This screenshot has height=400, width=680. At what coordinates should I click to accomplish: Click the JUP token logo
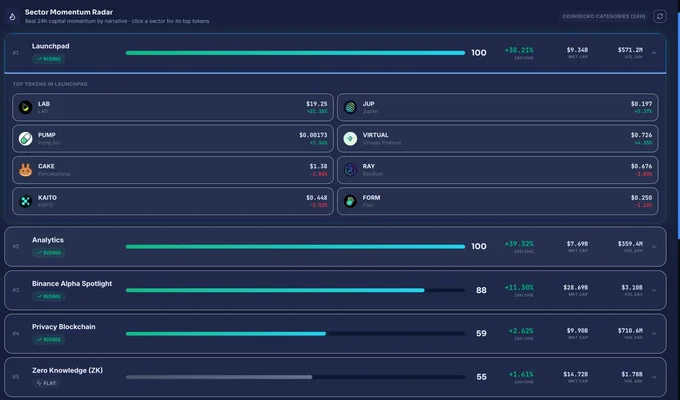click(350, 107)
